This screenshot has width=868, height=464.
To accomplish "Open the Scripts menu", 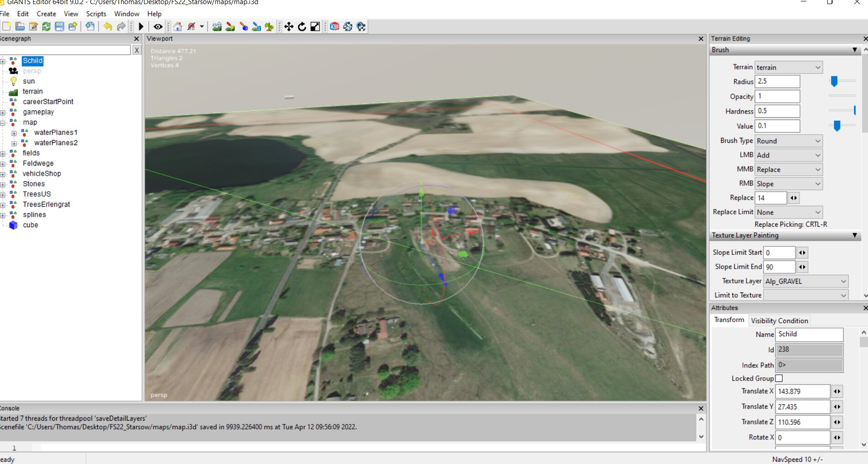I will 96,14.
